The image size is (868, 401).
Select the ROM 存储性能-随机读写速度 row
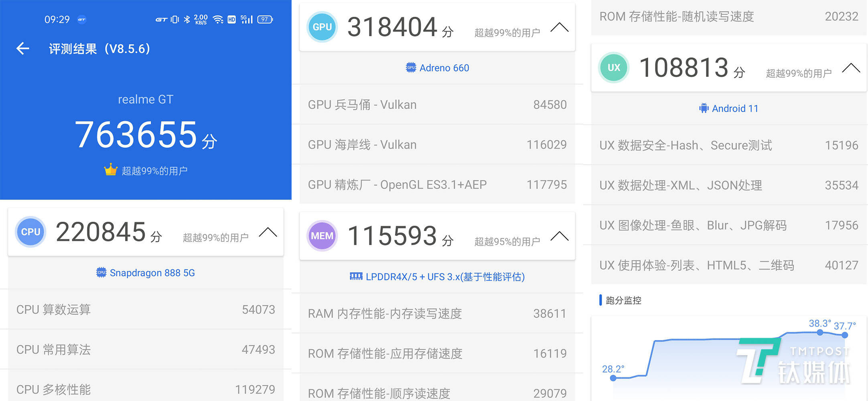(x=729, y=17)
